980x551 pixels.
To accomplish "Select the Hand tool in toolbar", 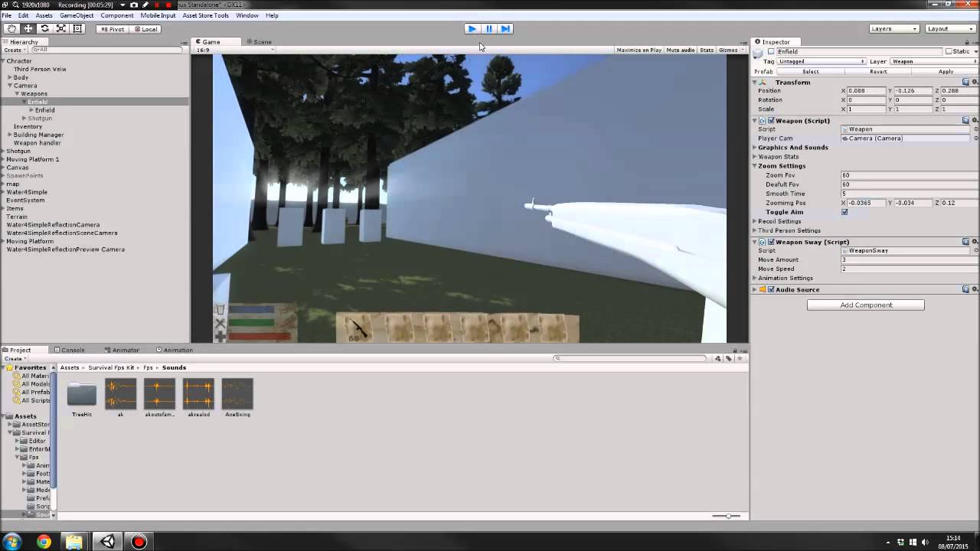I will pyautogui.click(x=11, y=29).
